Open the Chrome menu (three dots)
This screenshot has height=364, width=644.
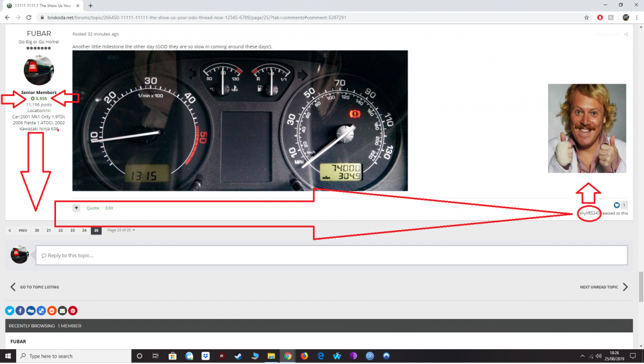click(x=637, y=17)
